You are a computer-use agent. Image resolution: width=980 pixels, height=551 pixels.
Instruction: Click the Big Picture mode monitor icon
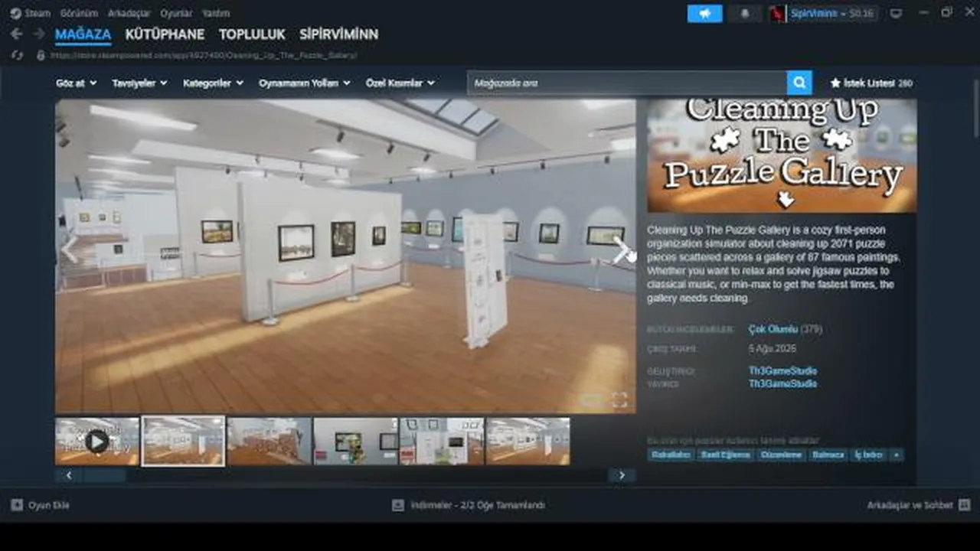(x=896, y=14)
